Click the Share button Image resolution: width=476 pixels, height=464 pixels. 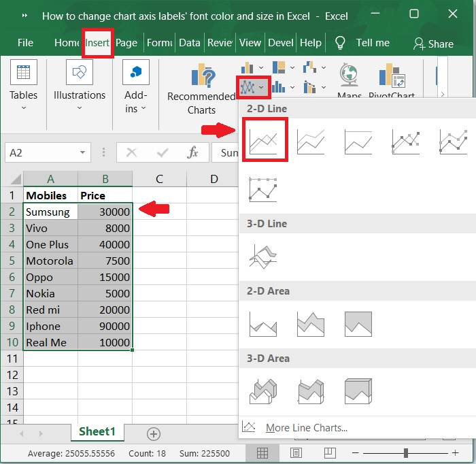(433, 44)
